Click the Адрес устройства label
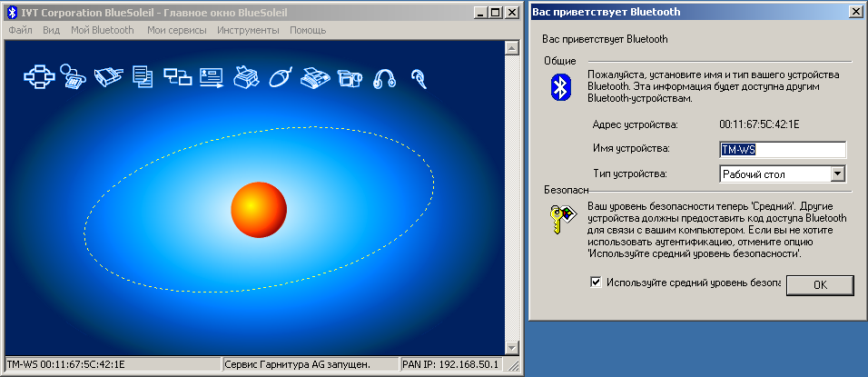 (635, 124)
